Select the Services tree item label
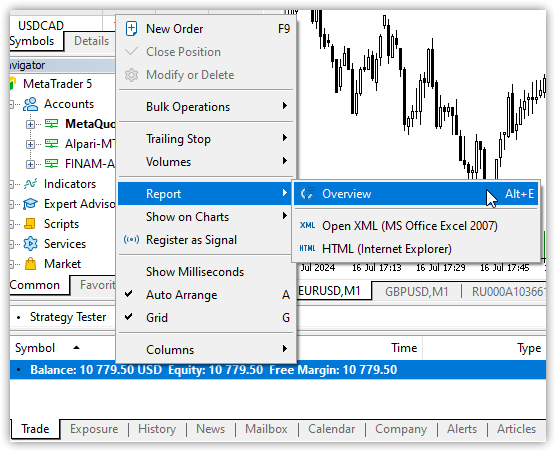The image size is (556, 452). pos(65,244)
